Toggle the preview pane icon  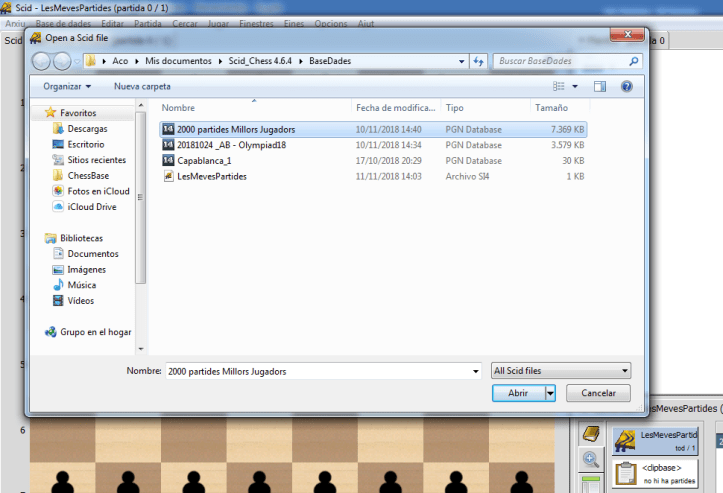point(600,87)
